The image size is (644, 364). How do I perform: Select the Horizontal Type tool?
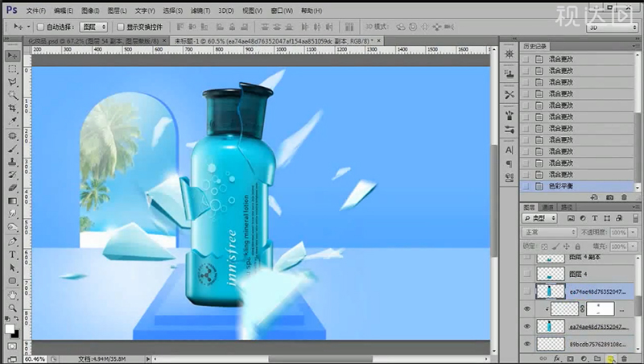click(12, 254)
